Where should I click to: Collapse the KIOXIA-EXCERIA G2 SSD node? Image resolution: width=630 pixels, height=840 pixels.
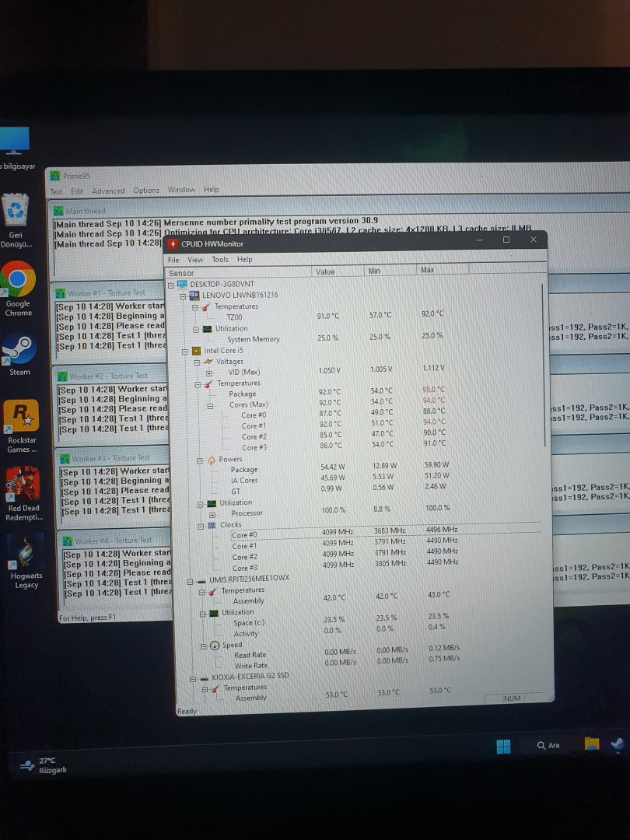tap(193, 678)
